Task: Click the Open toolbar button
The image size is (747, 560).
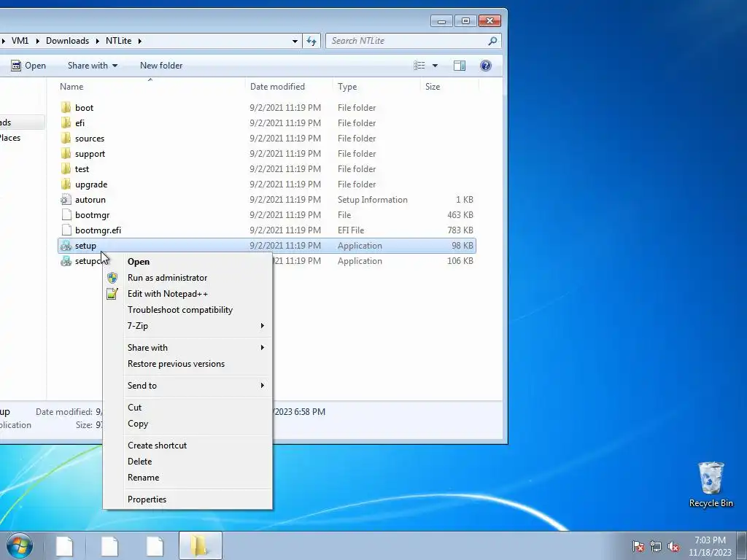Action: pyautogui.click(x=28, y=66)
